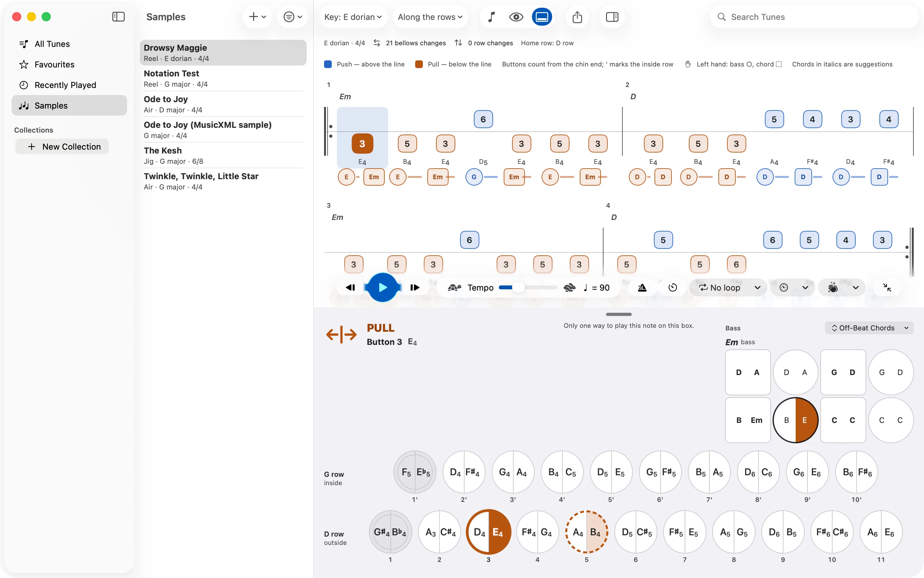Click the share export icon
Screen dimensions: 924x578
tap(577, 17)
